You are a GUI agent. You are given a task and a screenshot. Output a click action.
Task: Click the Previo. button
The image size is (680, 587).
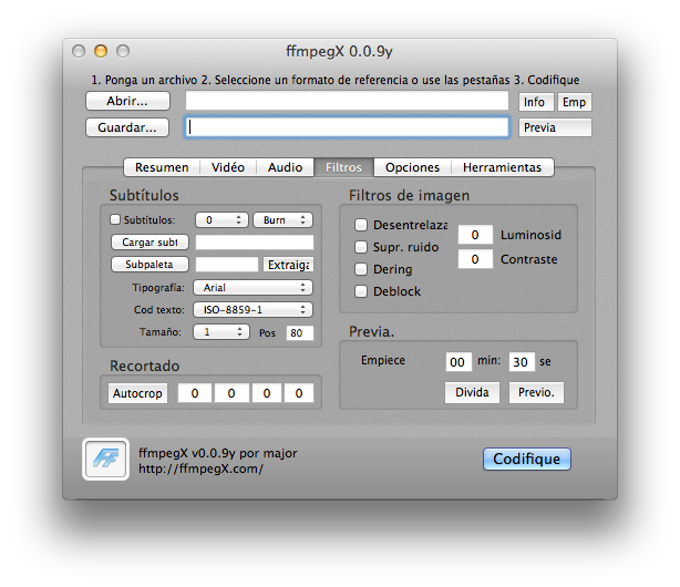pyautogui.click(x=536, y=392)
